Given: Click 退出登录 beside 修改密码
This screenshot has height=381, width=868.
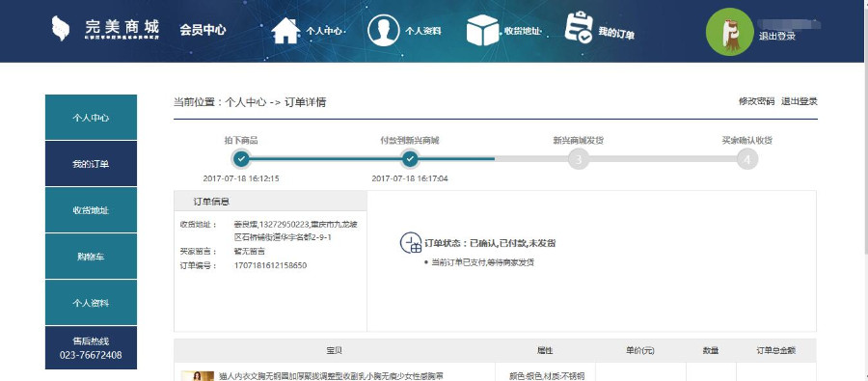Looking at the screenshot, I should tap(800, 101).
